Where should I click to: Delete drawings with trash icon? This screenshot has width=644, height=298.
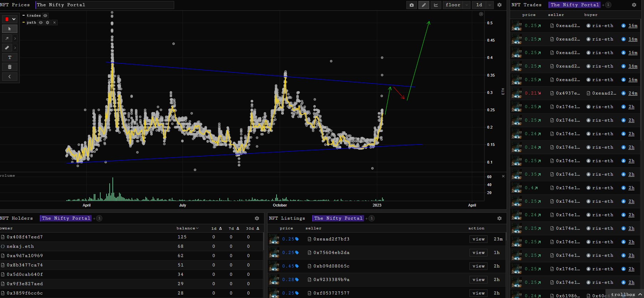click(10, 67)
